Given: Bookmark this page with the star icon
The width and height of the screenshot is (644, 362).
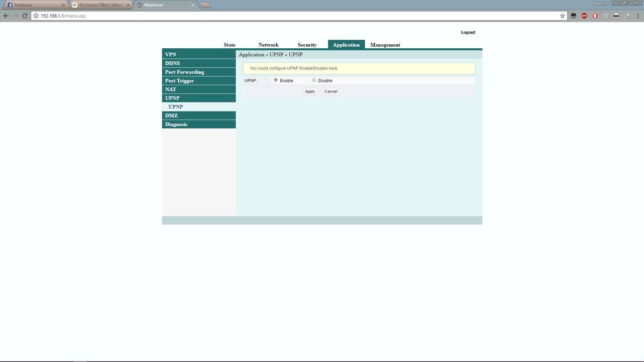Looking at the screenshot, I should point(562,16).
